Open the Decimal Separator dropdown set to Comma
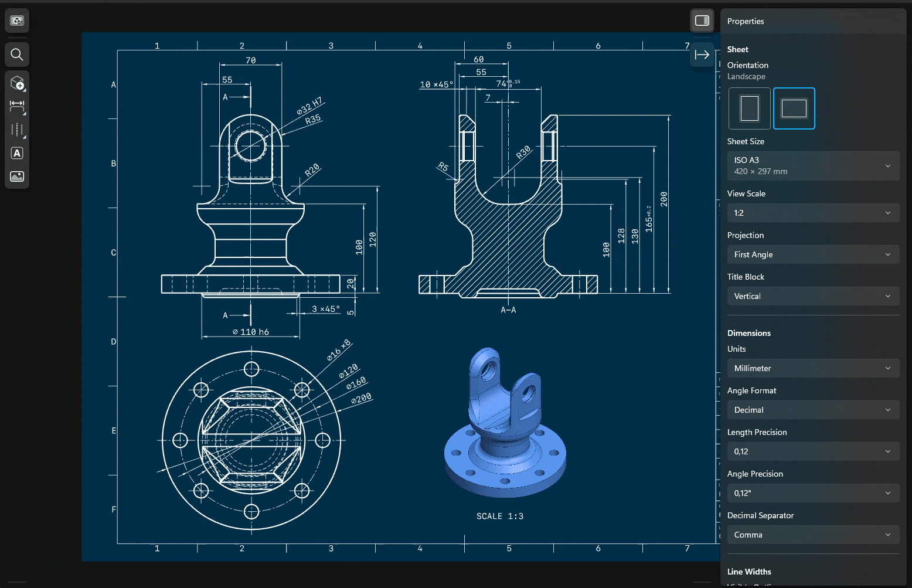Viewport: 912px width, 588px height. click(x=813, y=534)
